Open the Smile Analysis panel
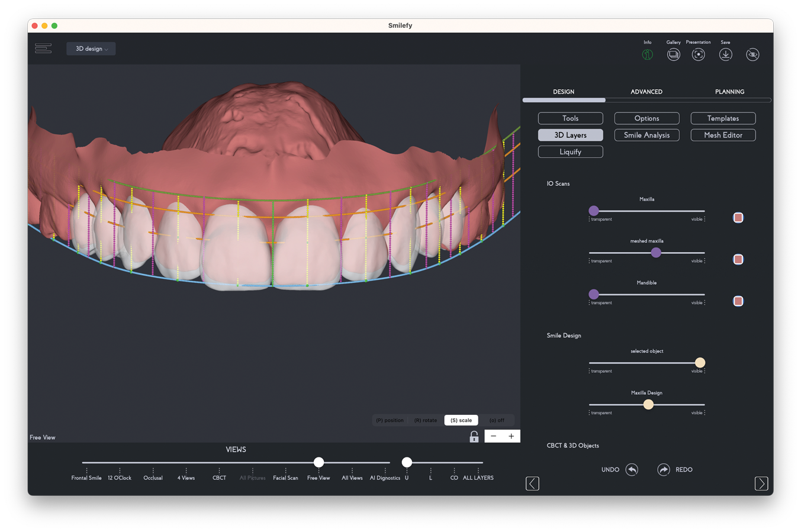 (x=646, y=135)
